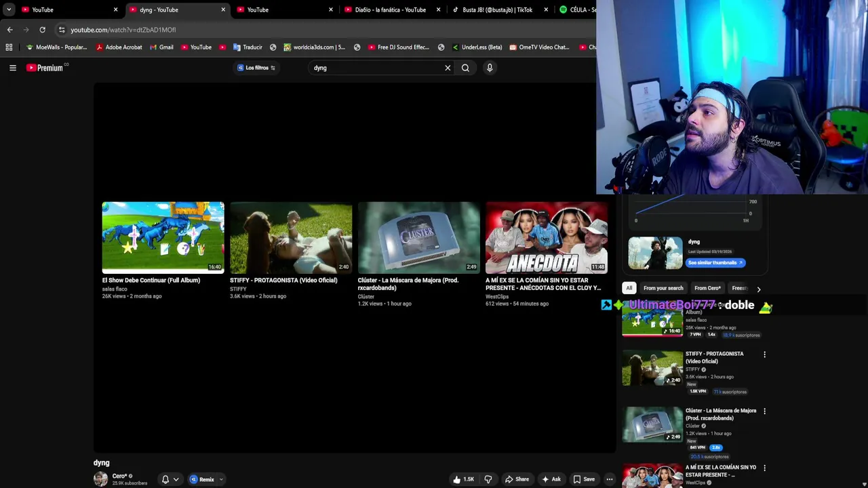868x488 pixels.
Task: Expand the Remix dropdown arrow
Action: tap(221, 479)
